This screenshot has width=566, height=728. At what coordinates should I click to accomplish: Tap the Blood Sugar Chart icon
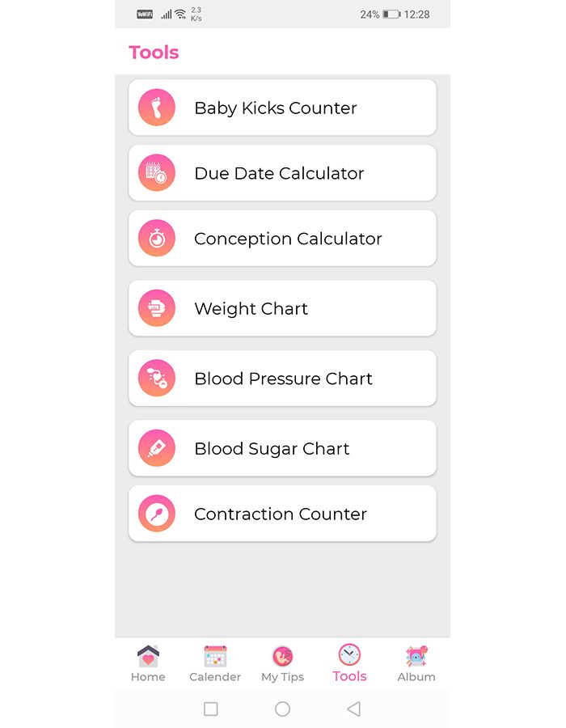(x=157, y=448)
